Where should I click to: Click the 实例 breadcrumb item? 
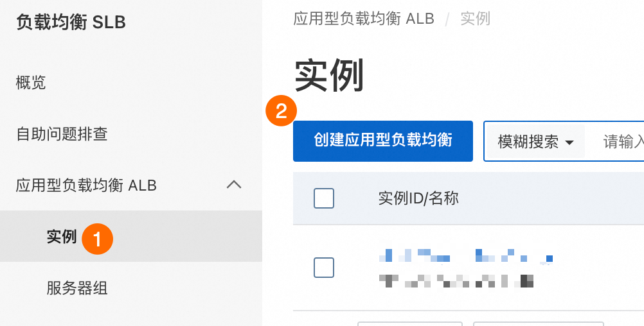coord(475,19)
